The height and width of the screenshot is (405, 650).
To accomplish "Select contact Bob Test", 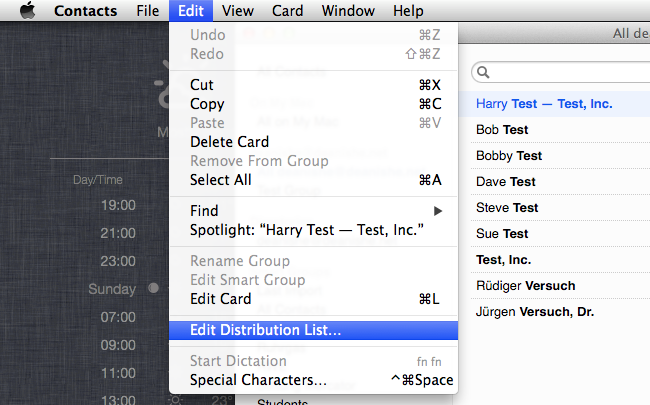I will pos(554,130).
